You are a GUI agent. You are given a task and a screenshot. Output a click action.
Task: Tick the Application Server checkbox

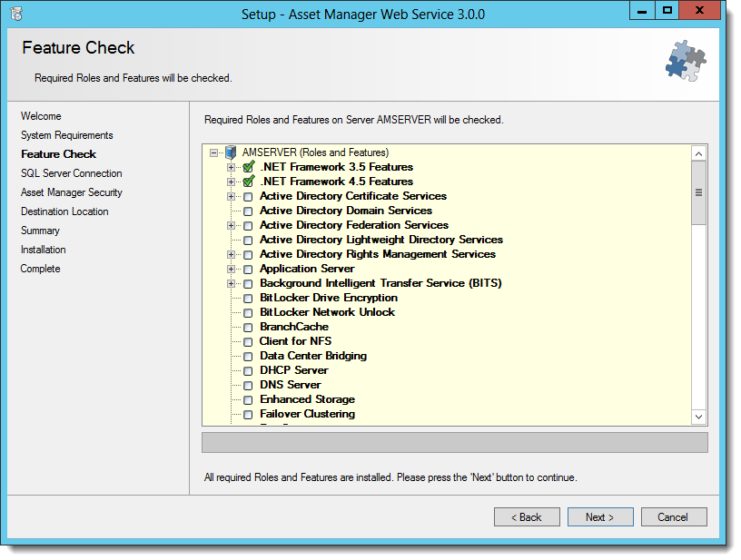pyautogui.click(x=248, y=270)
